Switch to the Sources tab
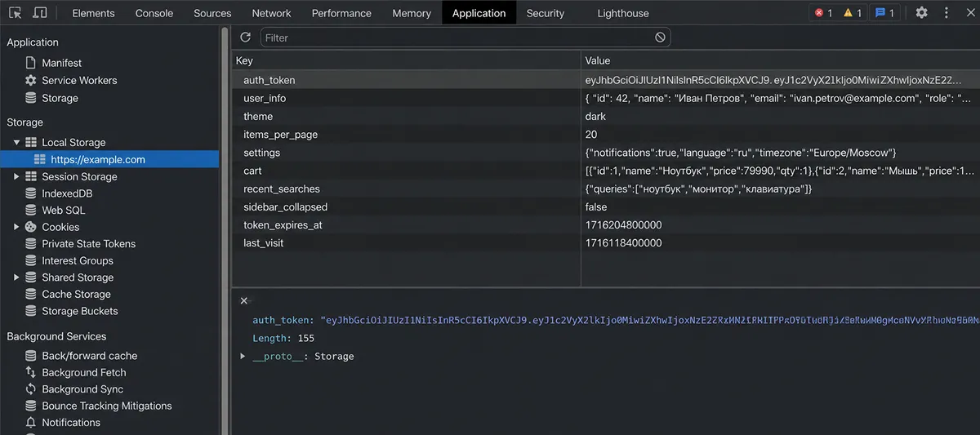980x435 pixels. click(212, 13)
